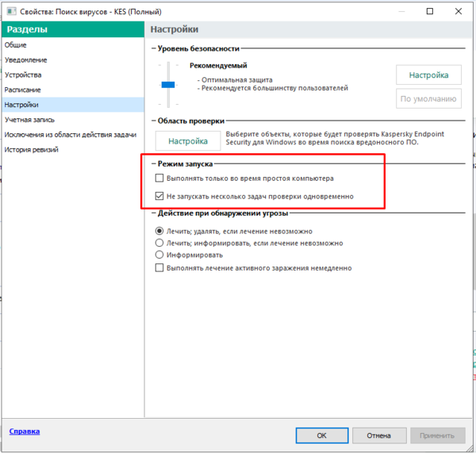
Task: Click Настройка button for security level
Action: point(428,75)
